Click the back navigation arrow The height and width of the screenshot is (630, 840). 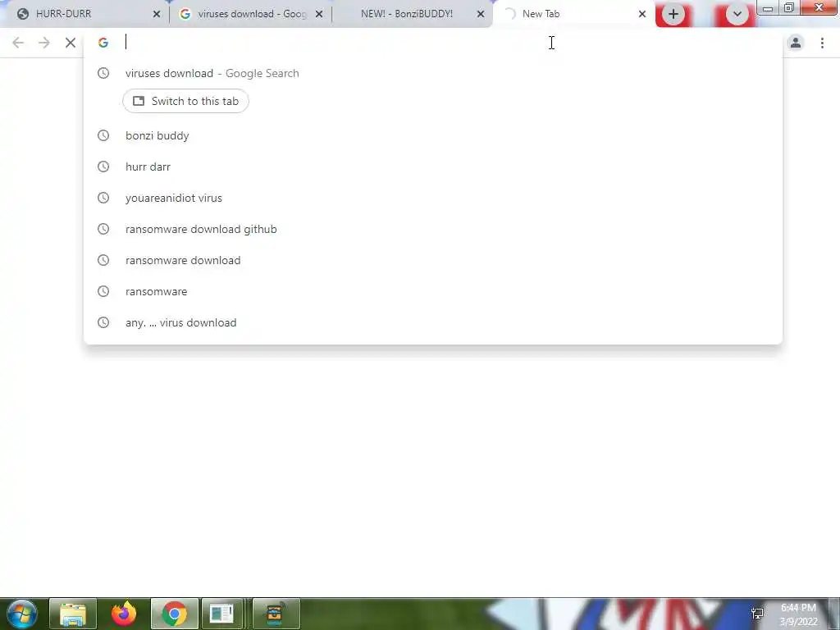point(18,43)
